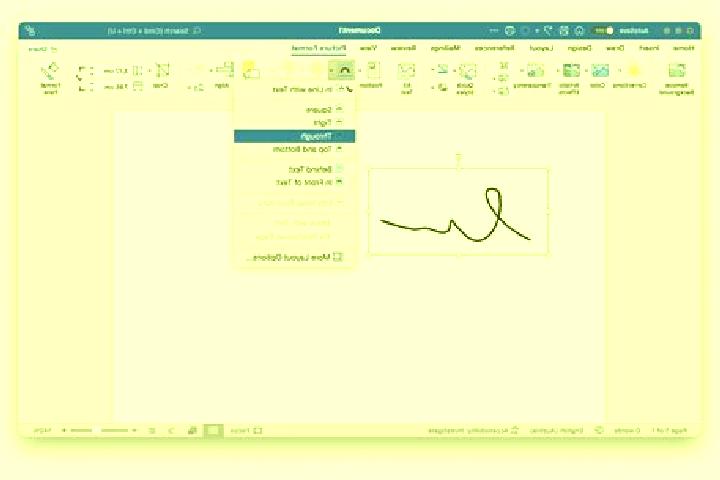This screenshot has width=720, height=480.
Task: Enable Focus mode in status bar
Action: (246, 431)
